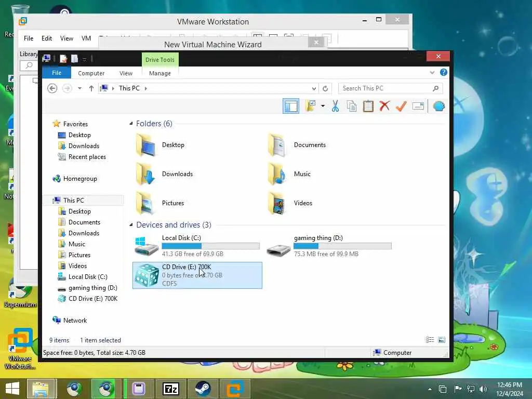Screen dimensions: 532x399
Task: Click the search magnifier icon
Action: 436,88
